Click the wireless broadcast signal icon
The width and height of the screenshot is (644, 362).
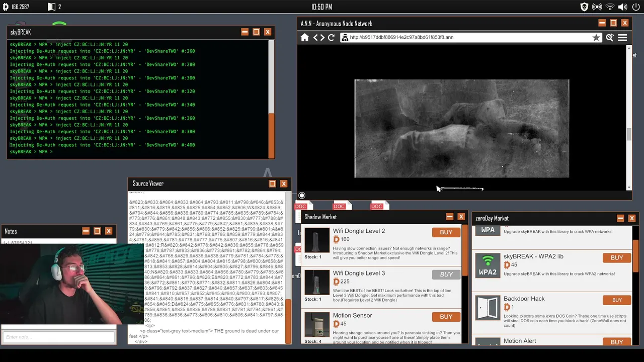(597, 7)
